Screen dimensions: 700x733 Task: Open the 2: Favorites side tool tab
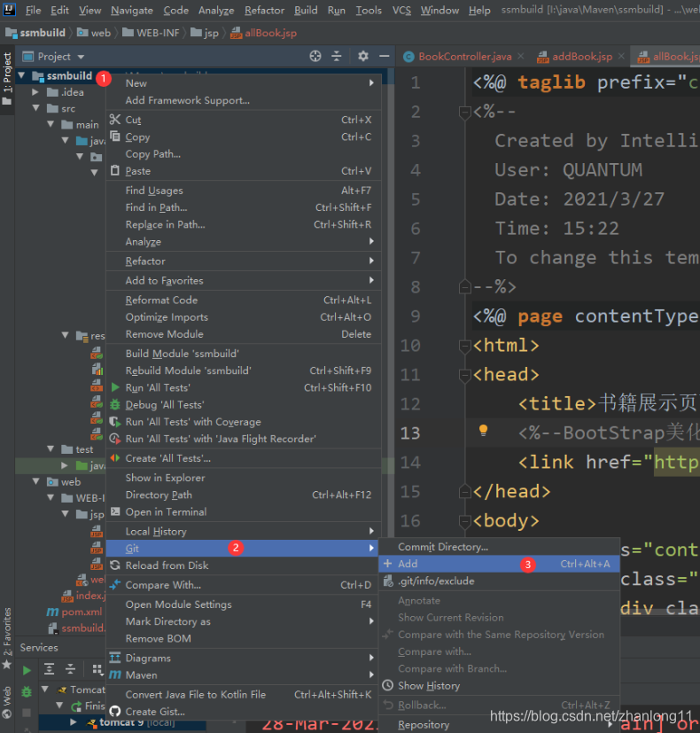click(7, 638)
